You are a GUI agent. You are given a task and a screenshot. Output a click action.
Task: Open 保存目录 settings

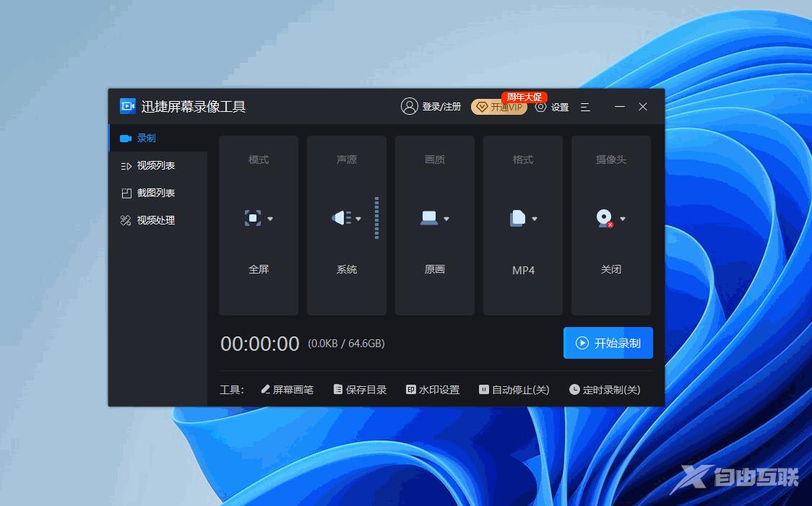click(360, 390)
